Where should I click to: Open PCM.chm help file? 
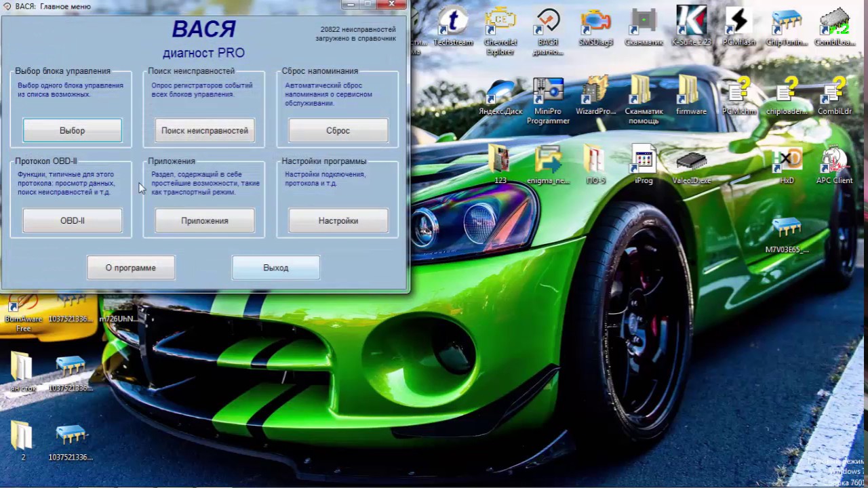[x=738, y=97]
